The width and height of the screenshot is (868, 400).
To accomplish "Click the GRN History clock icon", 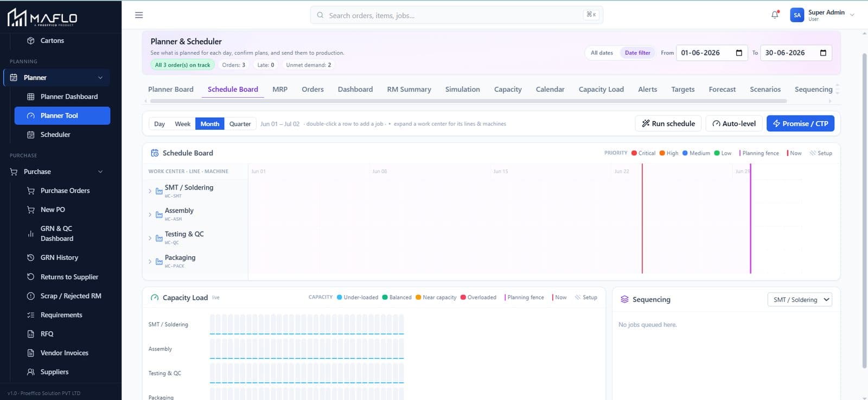I will click(x=31, y=258).
